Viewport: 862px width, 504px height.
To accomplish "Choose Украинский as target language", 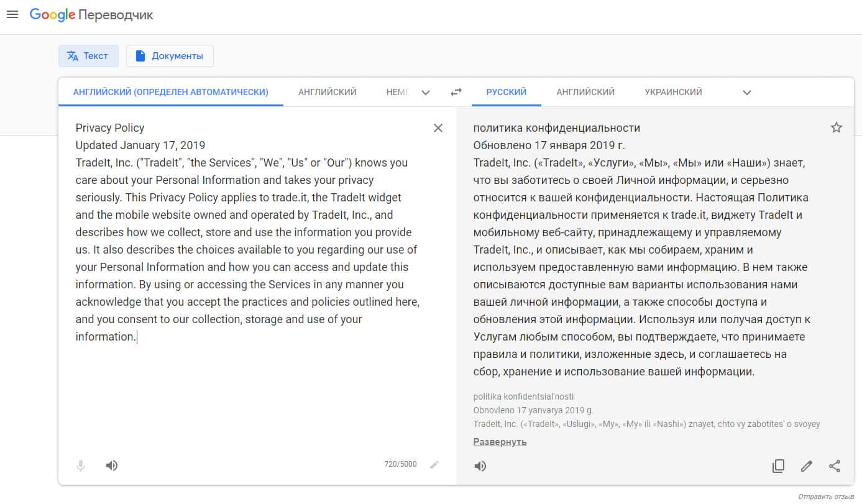I will [673, 92].
